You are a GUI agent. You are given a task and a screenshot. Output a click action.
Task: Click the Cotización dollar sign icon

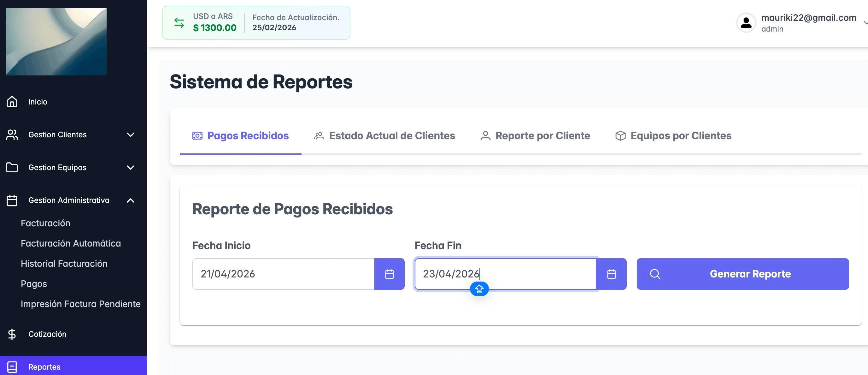[12, 334]
